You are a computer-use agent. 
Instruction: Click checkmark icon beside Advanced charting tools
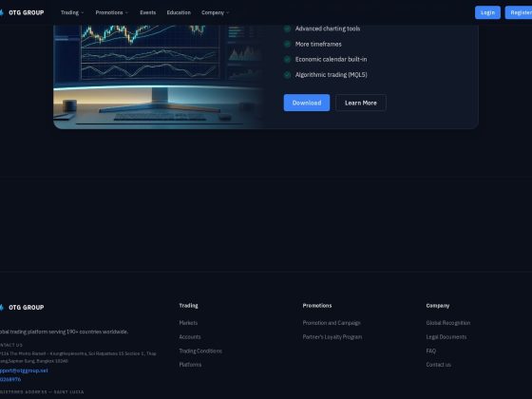[x=287, y=28]
